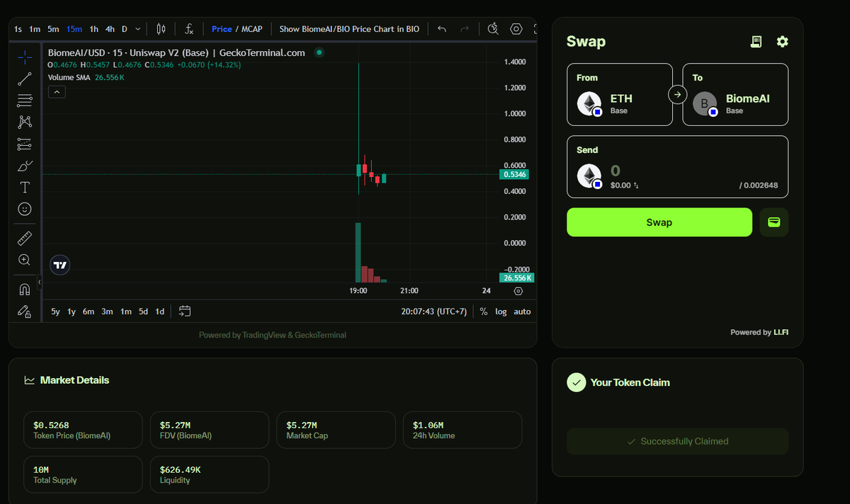
Task: Open the indicators fx menu
Action: coord(189,29)
